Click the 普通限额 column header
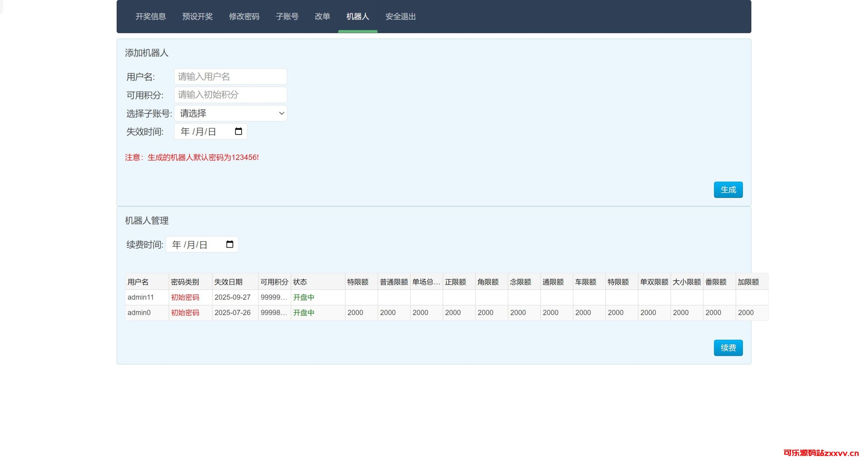 [x=394, y=282]
